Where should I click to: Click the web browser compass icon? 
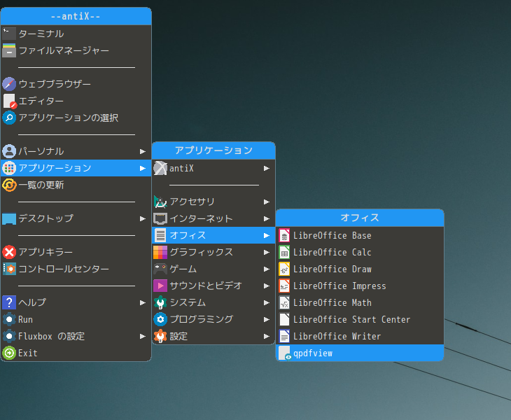point(9,84)
